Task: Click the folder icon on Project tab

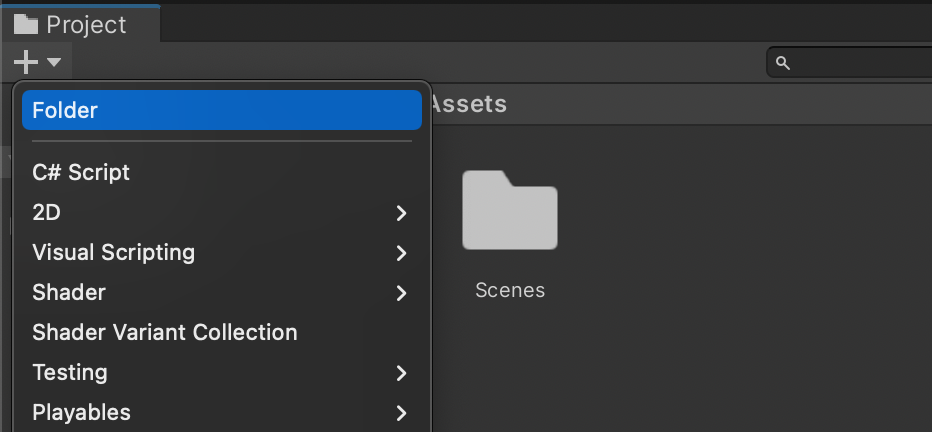Action: tap(26, 25)
